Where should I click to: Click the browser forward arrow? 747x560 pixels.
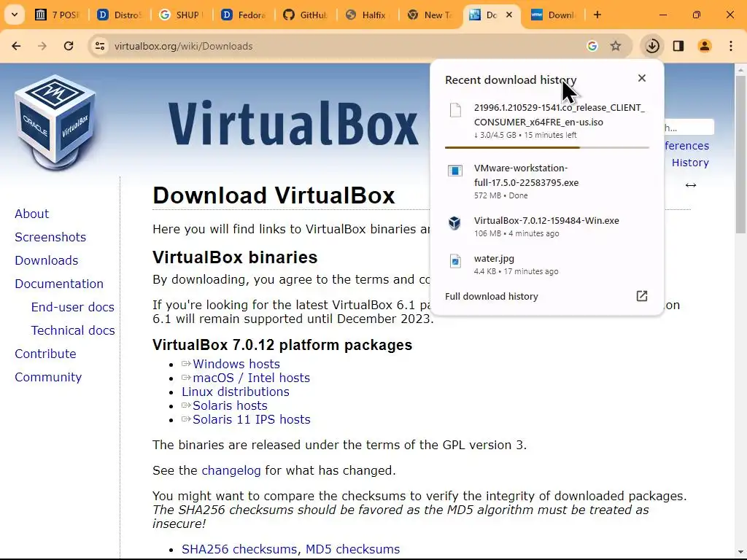click(42, 46)
